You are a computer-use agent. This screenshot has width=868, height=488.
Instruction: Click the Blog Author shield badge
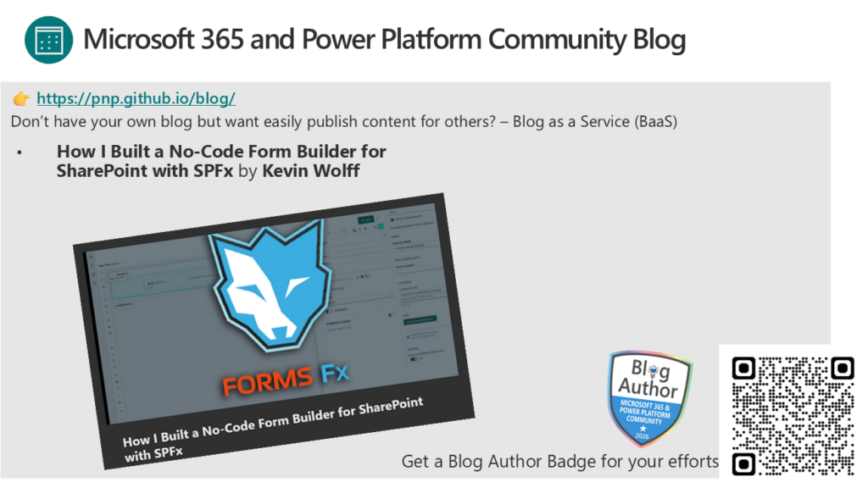(x=650, y=398)
